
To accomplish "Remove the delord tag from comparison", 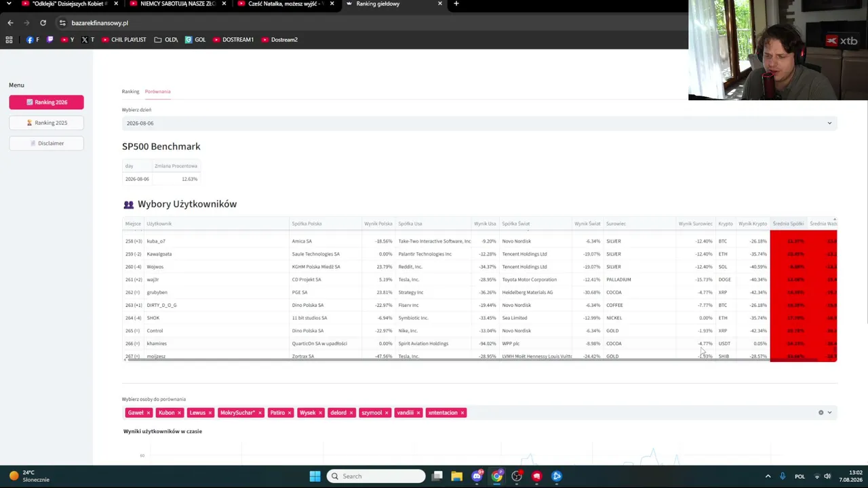I will (x=351, y=413).
